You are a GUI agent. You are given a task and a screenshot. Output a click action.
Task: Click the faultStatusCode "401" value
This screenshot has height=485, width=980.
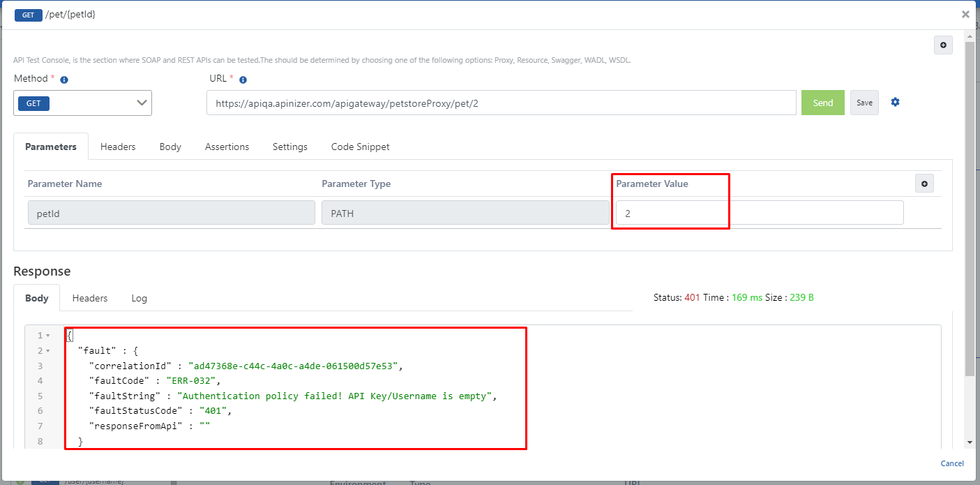tap(213, 411)
